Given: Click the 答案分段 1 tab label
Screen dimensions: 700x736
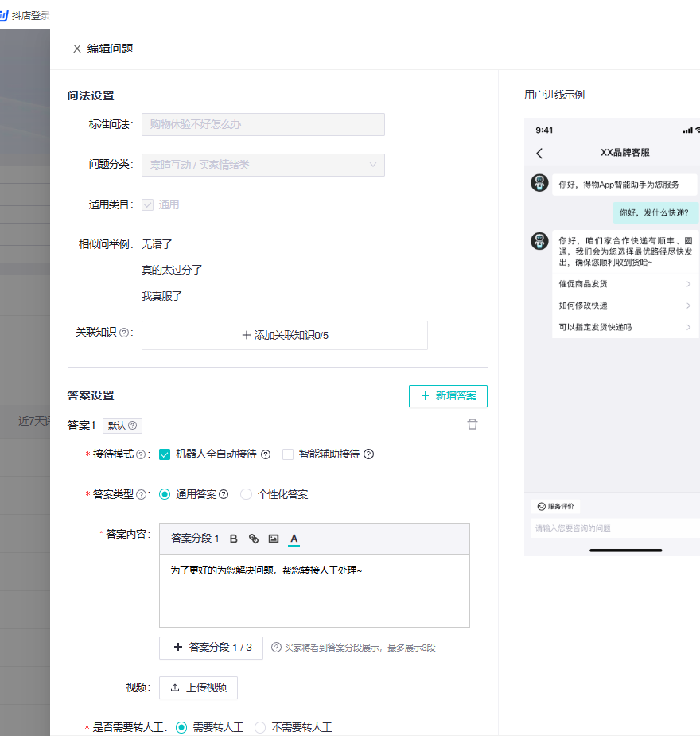Looking at the screenshot, I should (x=195, y=539).
